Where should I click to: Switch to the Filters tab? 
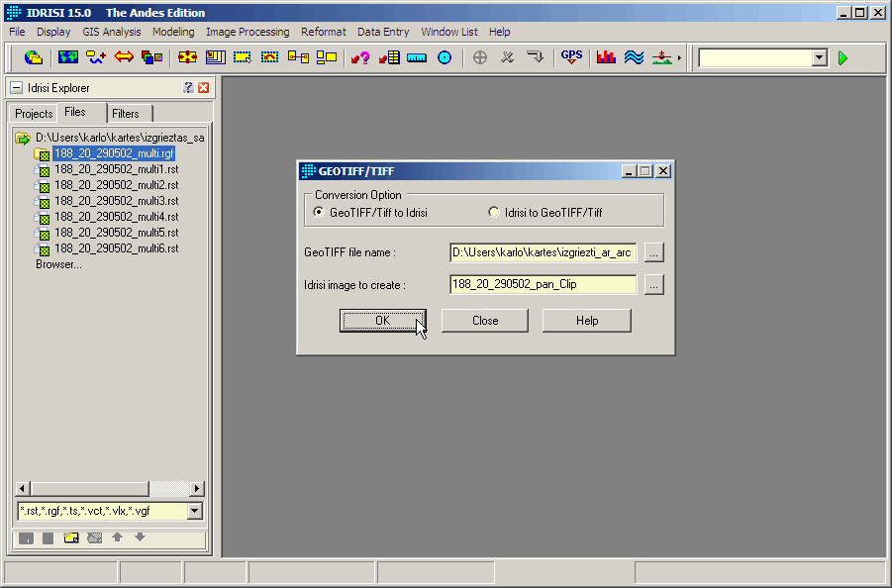tap(129, 113)
